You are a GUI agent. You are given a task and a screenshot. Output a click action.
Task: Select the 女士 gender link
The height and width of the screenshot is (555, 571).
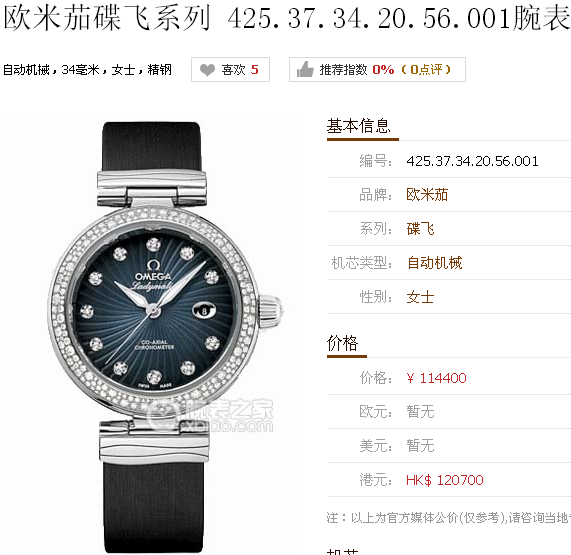[x=420, y=297]
